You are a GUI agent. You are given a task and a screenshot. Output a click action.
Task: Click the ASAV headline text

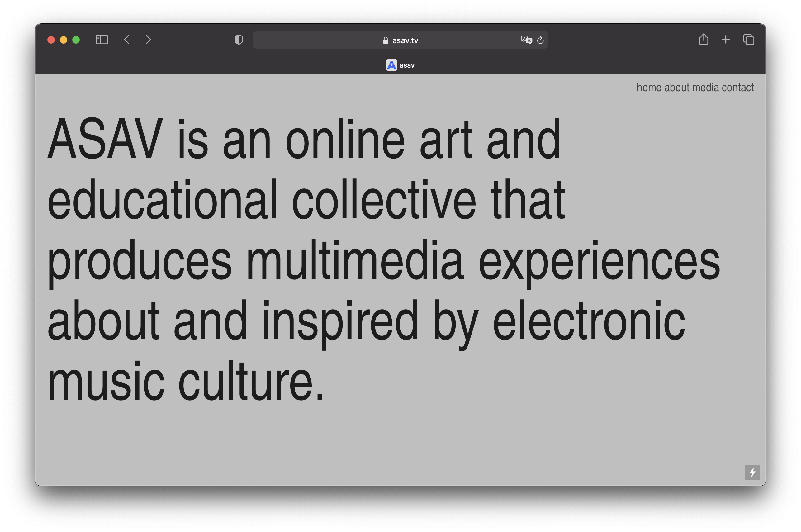click(383, 259)
